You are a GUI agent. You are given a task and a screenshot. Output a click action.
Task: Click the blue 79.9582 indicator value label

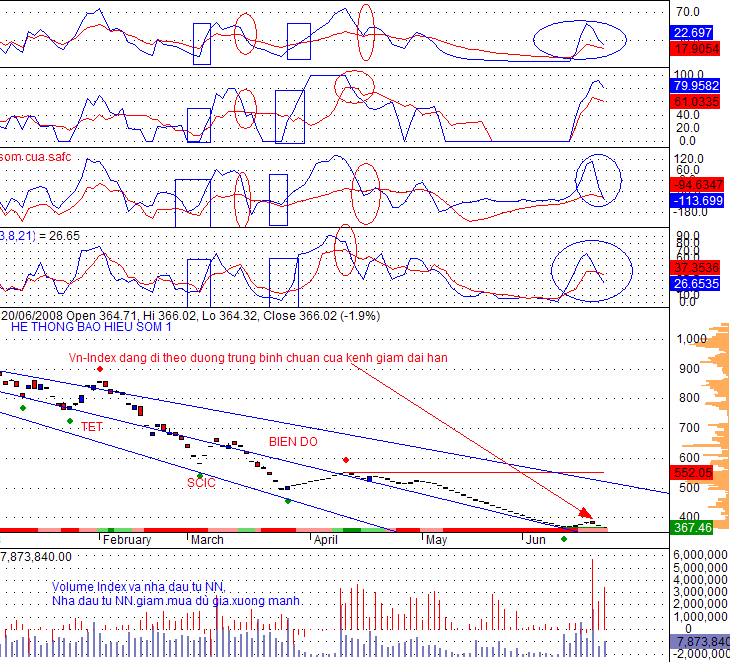click(x=696, y=86)
